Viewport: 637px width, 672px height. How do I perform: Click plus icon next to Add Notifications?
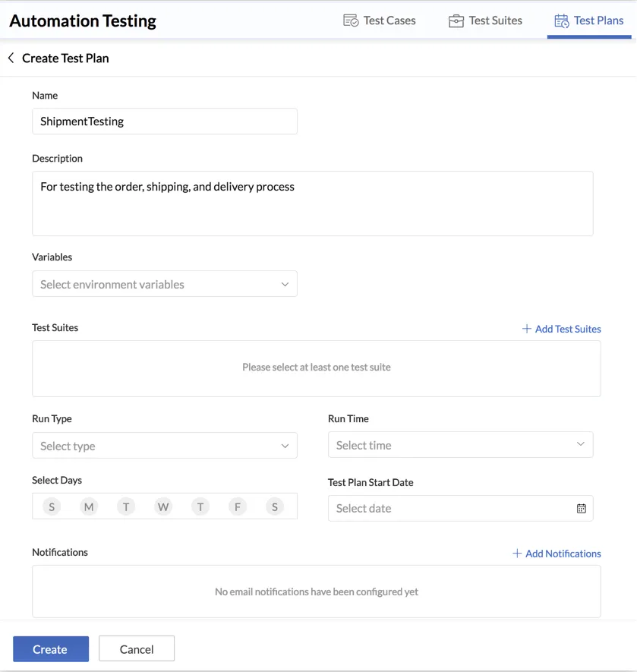517,554
